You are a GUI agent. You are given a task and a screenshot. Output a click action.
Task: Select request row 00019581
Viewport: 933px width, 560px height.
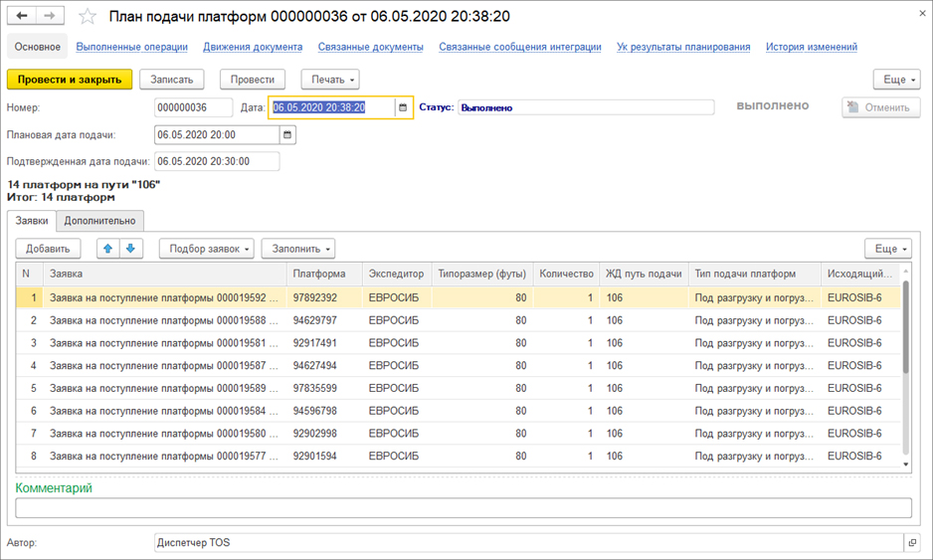click(458, 343)
